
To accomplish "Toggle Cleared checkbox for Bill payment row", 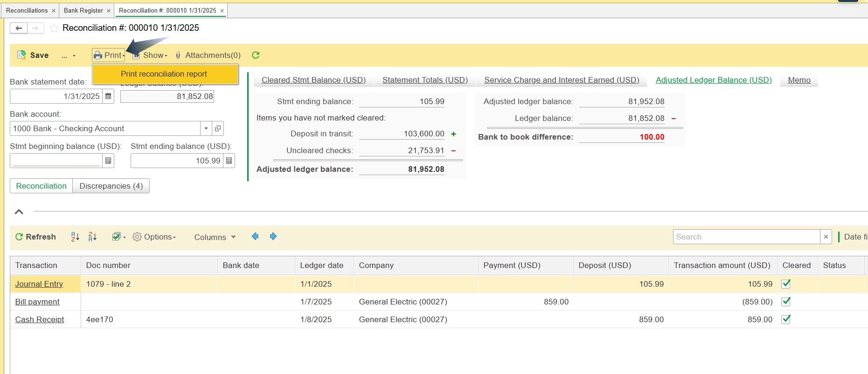I will pyautogui.click(x=786, y=301).
